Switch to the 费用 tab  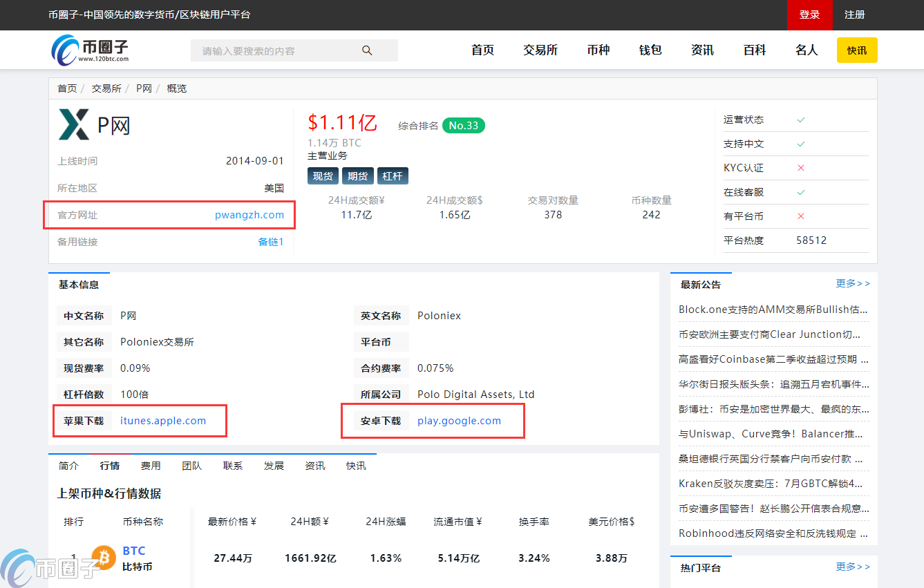151,466
